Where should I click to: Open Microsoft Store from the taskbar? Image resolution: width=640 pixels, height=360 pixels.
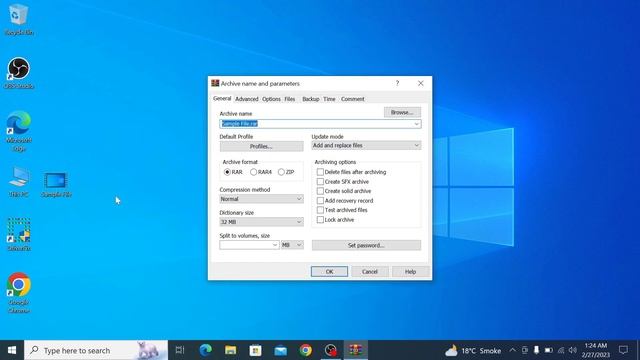256,350
